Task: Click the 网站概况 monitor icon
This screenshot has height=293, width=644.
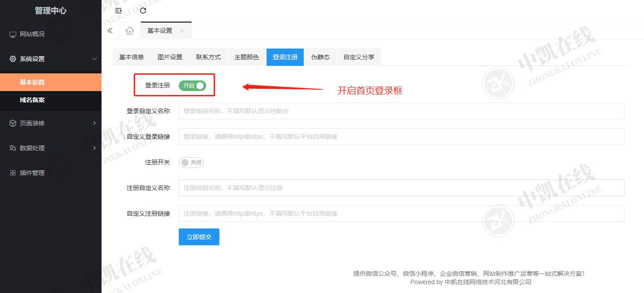Action: point(13,34)
